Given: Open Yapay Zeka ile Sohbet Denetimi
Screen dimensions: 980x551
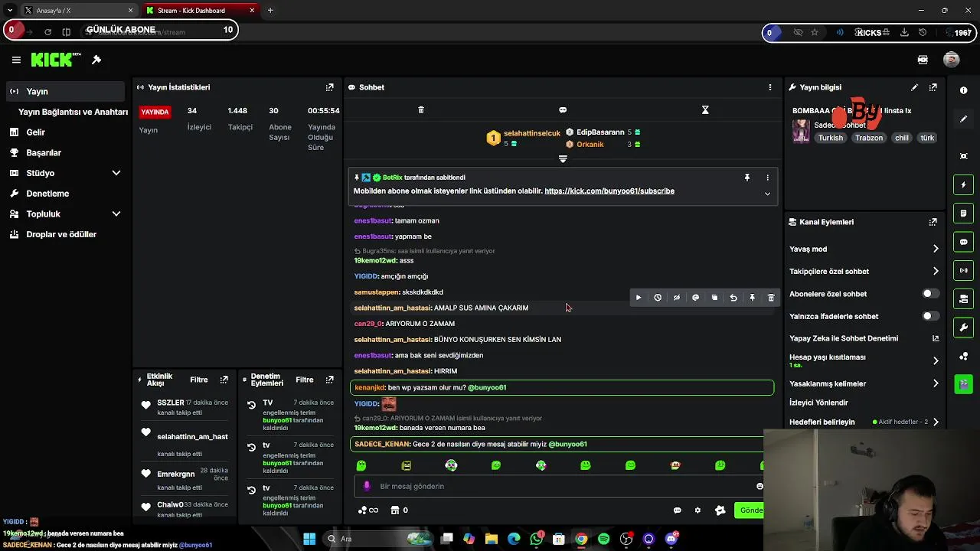Looking at the screenshot, I should click(864, 338).
